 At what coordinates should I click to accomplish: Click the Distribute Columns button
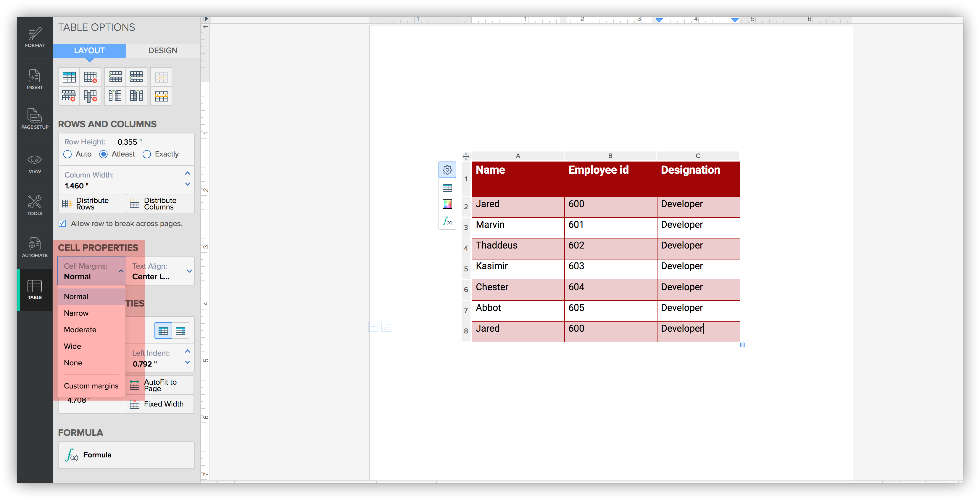(160, 204)
